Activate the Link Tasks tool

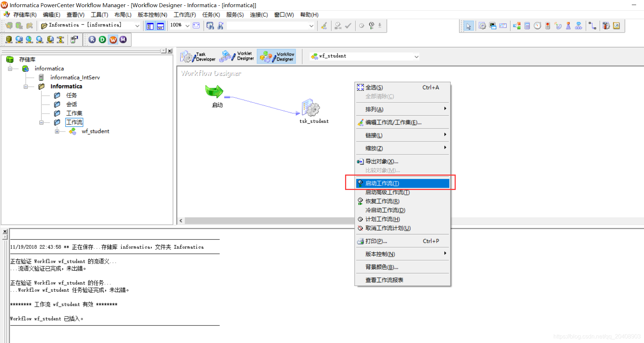click(x=592, y=26)
